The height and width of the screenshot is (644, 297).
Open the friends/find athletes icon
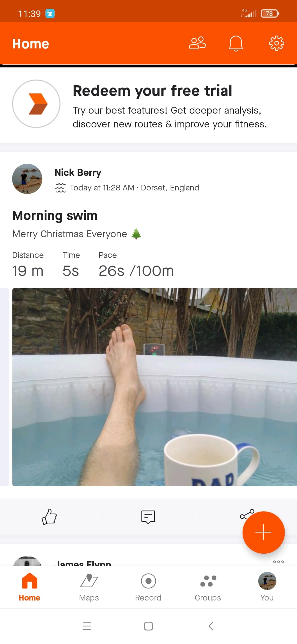click(x=197, y=43)
